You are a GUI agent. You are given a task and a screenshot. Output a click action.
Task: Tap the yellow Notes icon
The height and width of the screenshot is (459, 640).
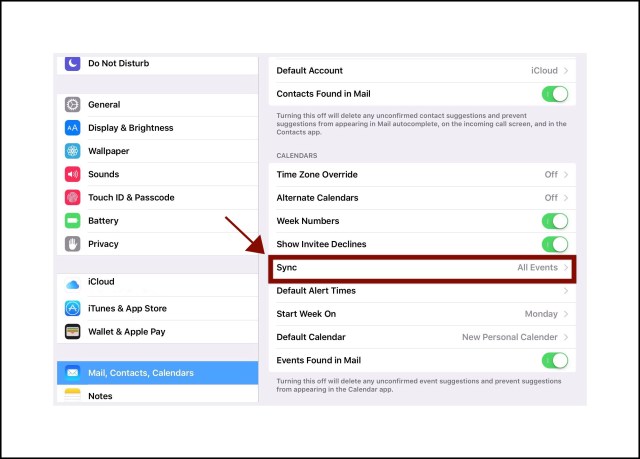(73, 395)
